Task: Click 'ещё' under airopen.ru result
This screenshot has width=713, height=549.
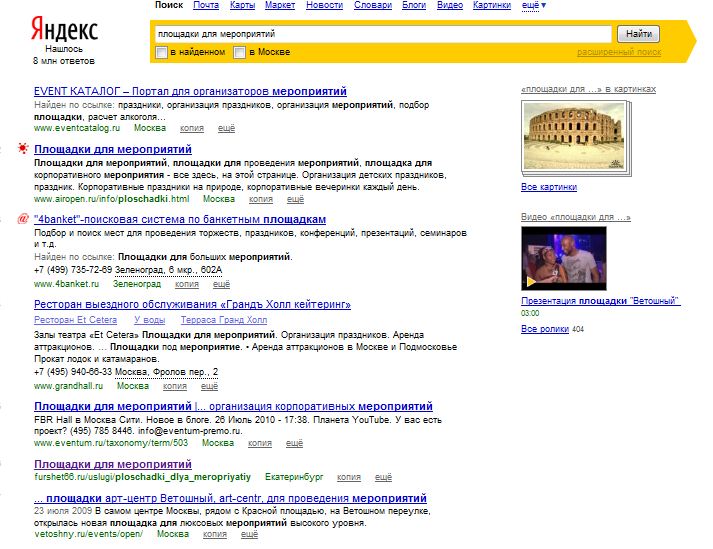Action: click(296, 199)
